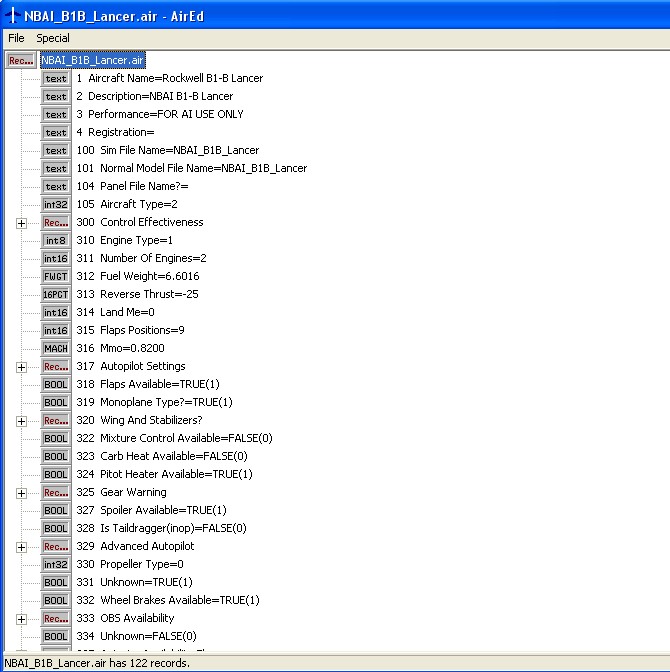
Task: Select 331 Unknown=TRUE(1) row
Action: click(x=135, y=582)
